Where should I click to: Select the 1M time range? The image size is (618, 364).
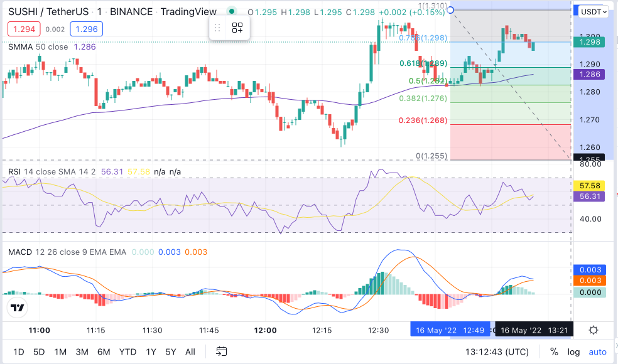point(60,352)
